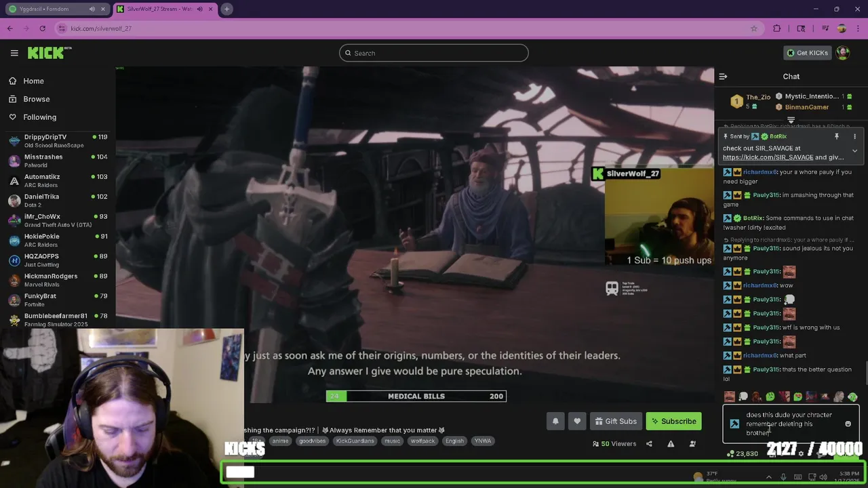Open DrippyDripTV channel in sidebar

tap(58, 141)
